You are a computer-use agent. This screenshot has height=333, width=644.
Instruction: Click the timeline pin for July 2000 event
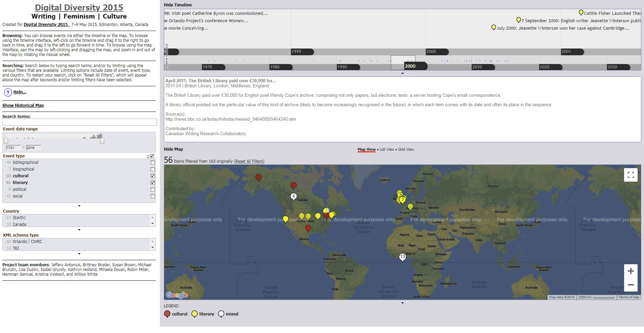494,28
